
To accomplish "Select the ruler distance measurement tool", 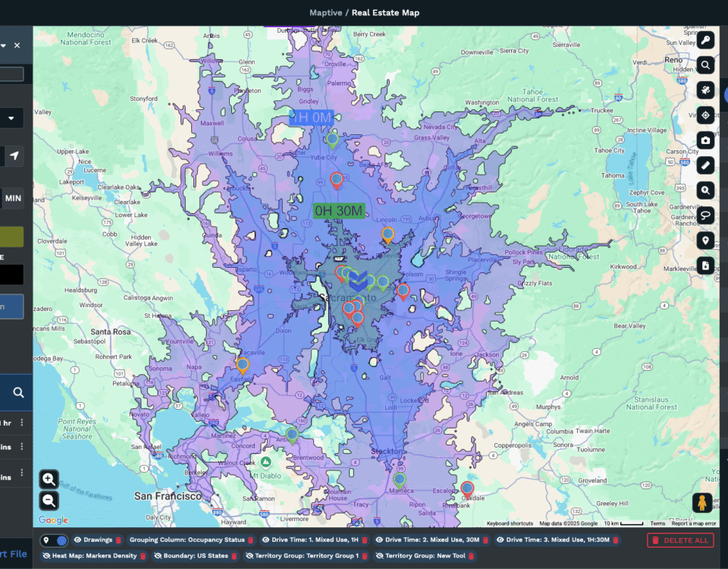I will click(706, 165).
